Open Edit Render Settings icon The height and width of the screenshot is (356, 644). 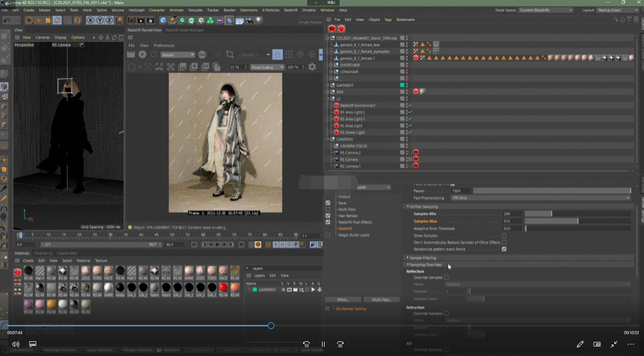pos(151,20)
